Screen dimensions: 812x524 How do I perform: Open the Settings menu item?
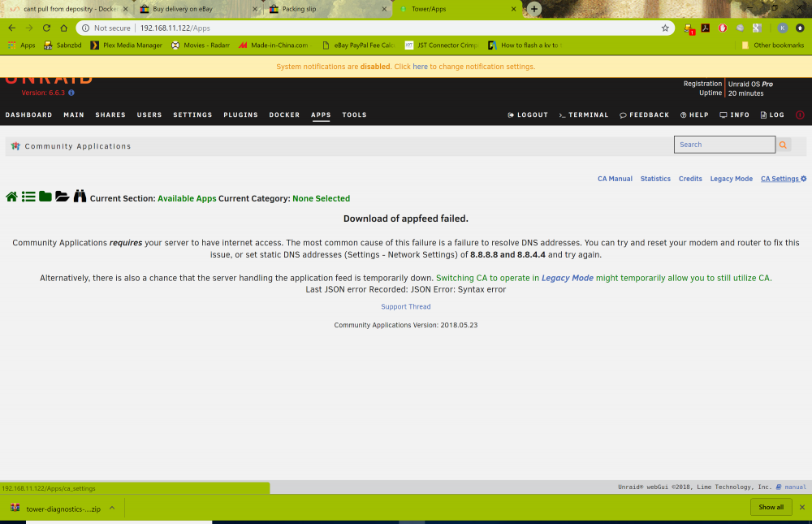point(192,115)
